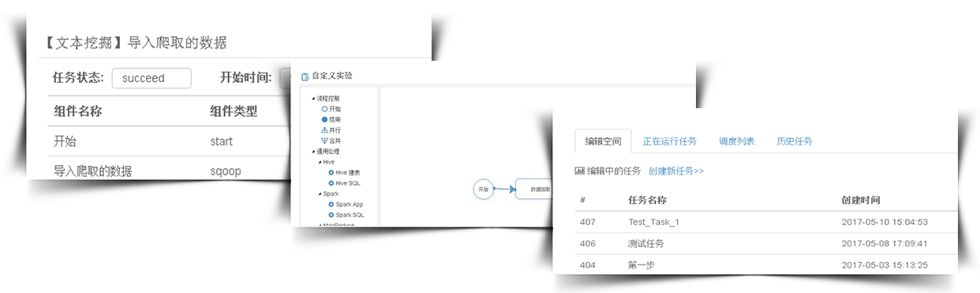Open the Test_Task_1 task row

(x=766, y=222)
